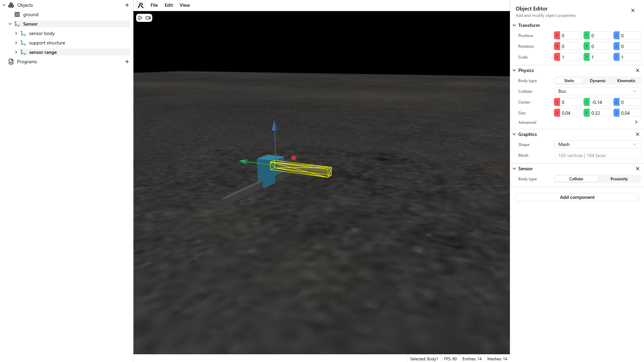This screenshot has width=644, height=362.
Task: Click the add object plus icon
Action: (x=127, y=5)
